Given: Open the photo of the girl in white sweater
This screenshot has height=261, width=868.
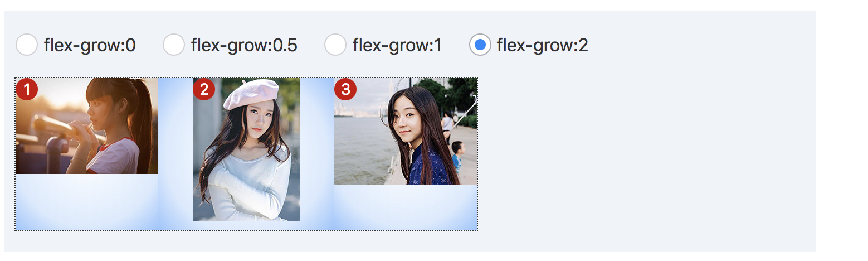Looking at the screenshot, I should 246,149.
